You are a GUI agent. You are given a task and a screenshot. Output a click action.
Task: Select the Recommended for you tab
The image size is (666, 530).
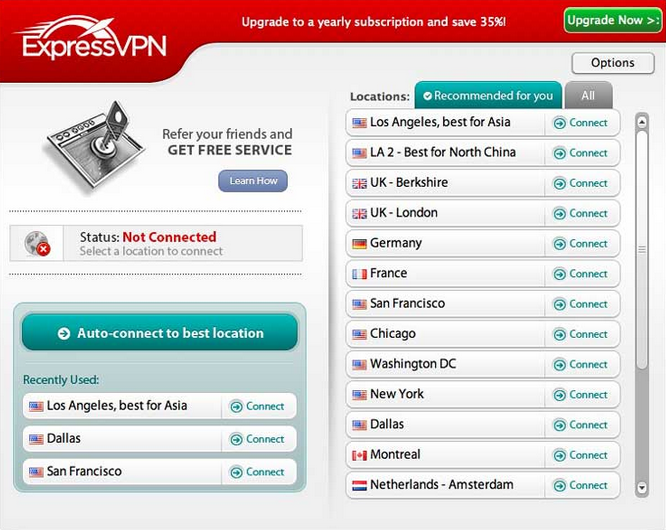click(x=488, y=96)
